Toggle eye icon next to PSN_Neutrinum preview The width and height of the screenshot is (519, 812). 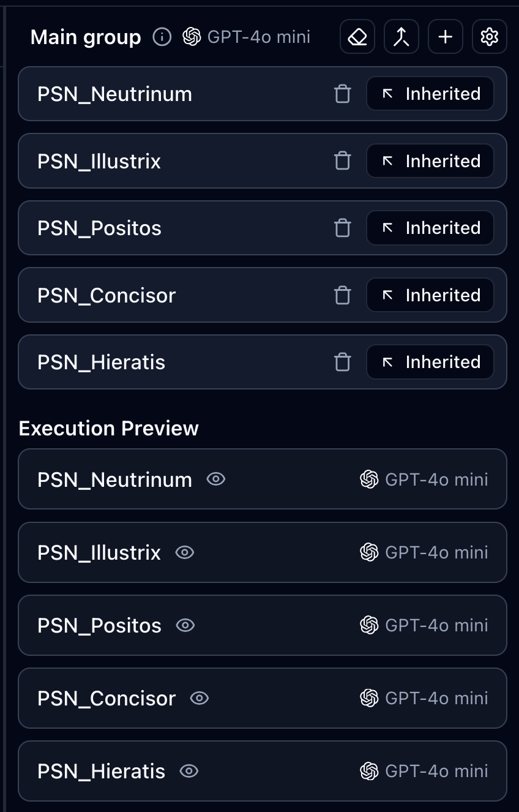(216, 479)
